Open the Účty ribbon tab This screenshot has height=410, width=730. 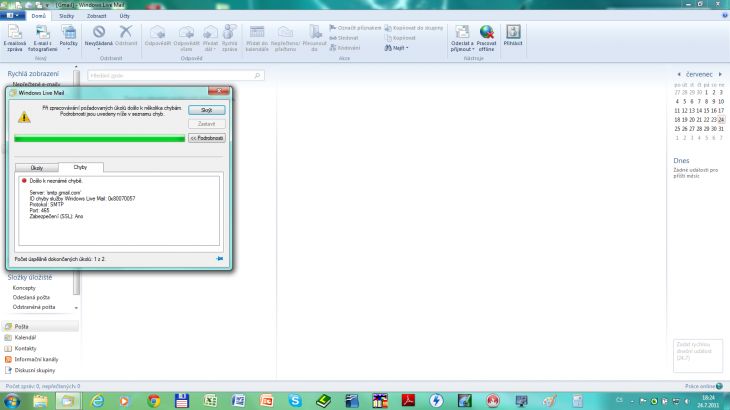click(124, 16)
